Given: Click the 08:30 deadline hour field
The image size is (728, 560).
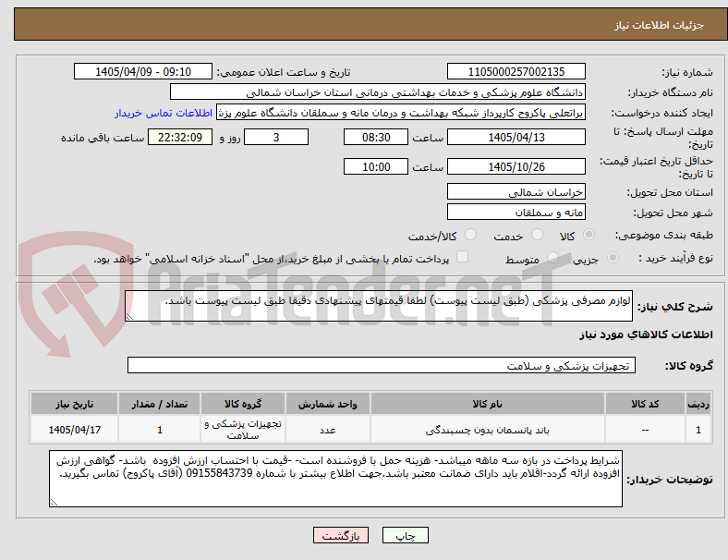Looking at the screenshot, I should click(376, 138).
